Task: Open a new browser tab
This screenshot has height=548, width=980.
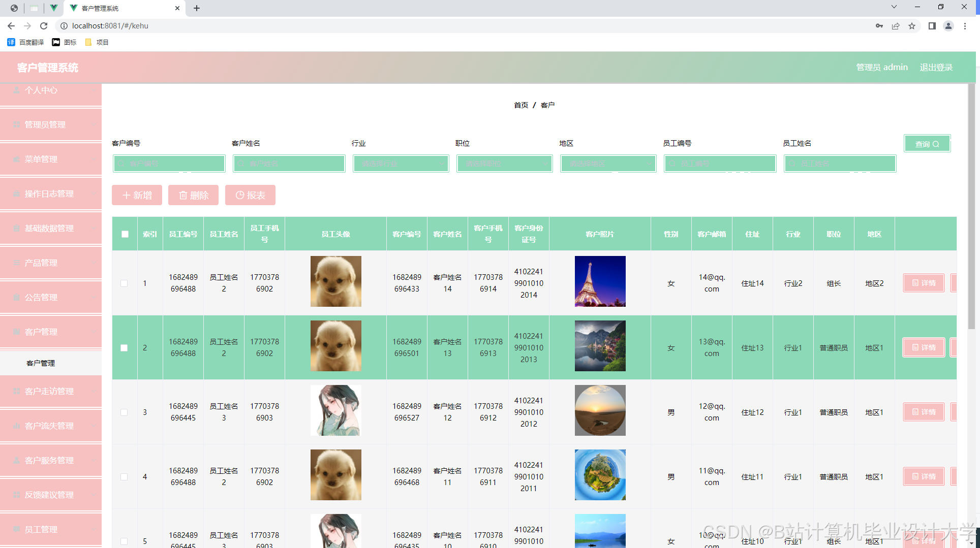Action: (197, 8)
